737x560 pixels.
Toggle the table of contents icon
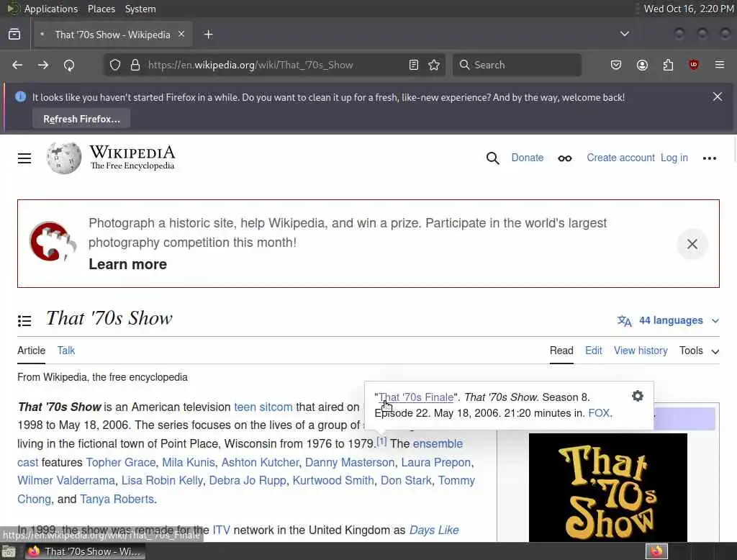pos(24,321)
